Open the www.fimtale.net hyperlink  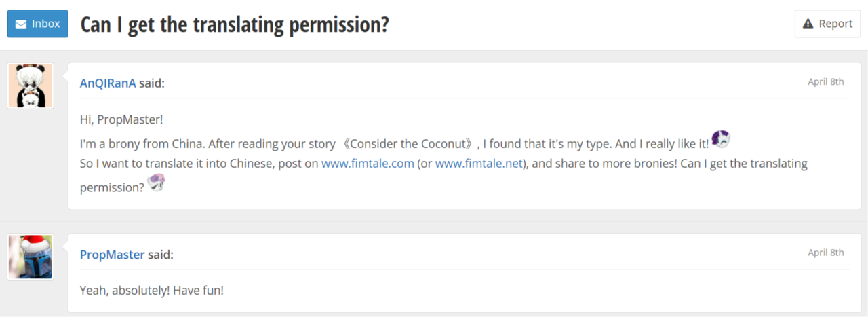[479, 164]
